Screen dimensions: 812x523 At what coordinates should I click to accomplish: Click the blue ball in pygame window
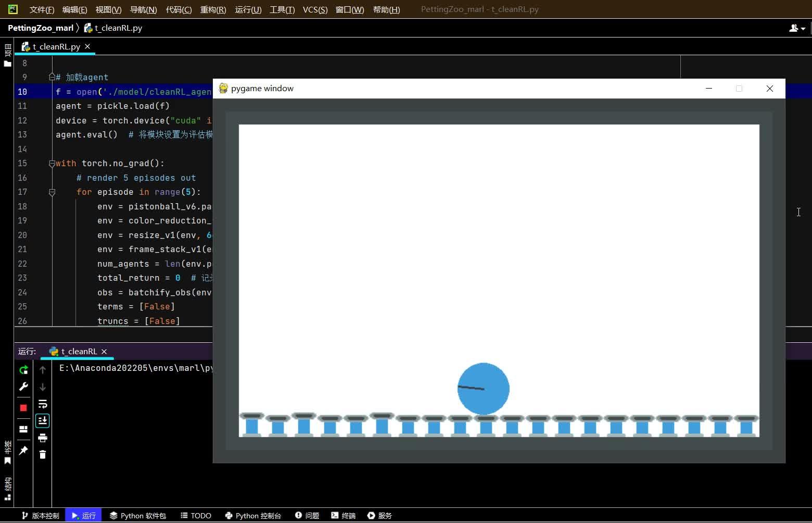click(483, 389)
